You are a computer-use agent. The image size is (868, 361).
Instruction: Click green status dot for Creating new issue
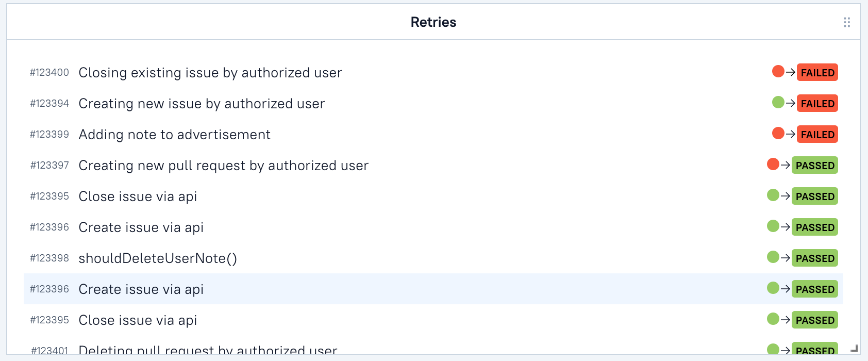[x=778, y=103]
